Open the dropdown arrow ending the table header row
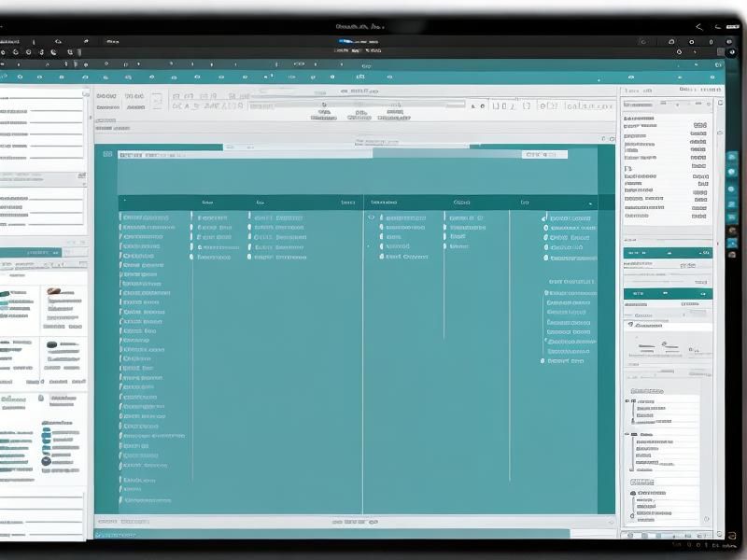 point(590,203)
